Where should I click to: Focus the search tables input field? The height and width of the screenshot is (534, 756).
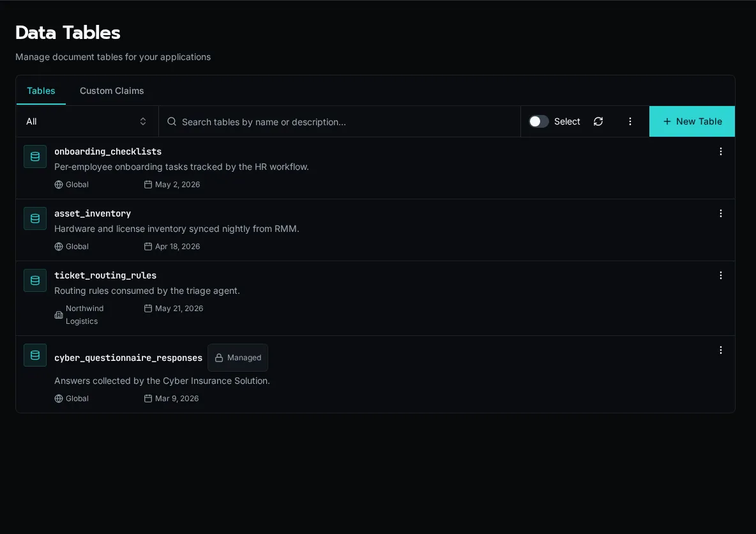tap(340, 121)
